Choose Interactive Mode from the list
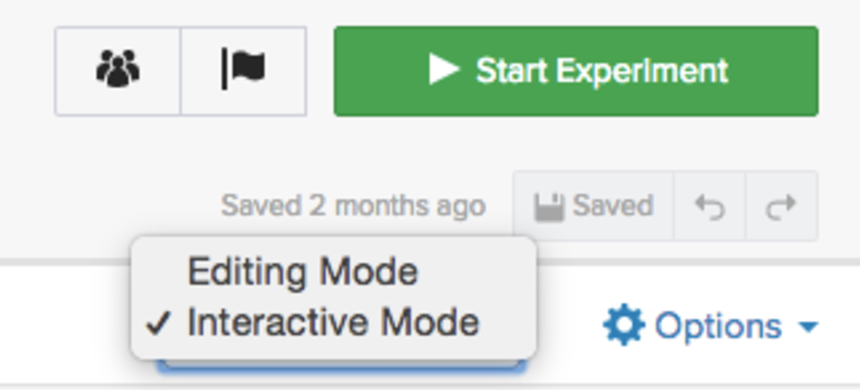This screenshot has width=860, height=390. point(333,323)
